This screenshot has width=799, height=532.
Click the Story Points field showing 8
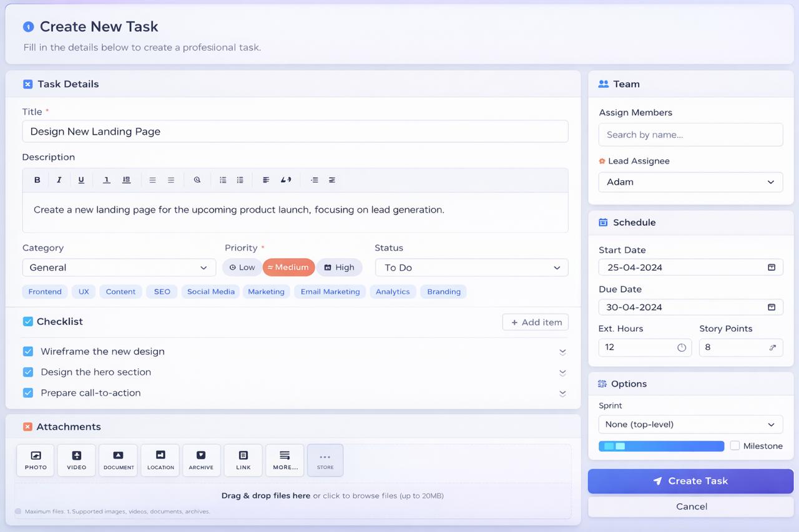[741, 347]
